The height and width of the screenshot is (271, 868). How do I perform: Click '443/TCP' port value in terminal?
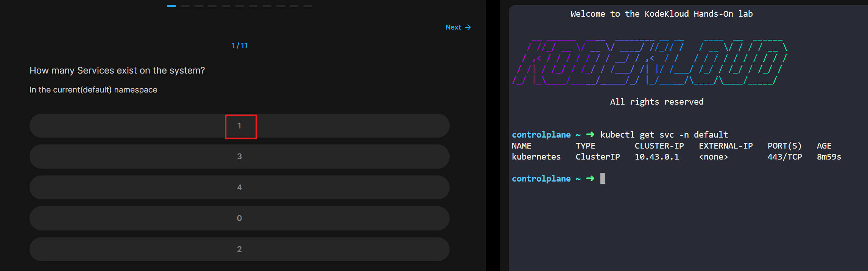(x=785, y=157)
